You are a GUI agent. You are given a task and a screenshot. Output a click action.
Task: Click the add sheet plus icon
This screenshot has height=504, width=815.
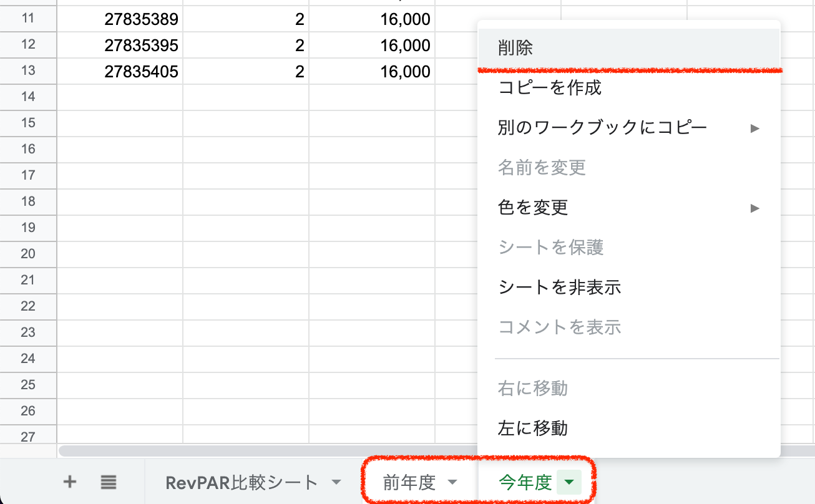(70, 482)
